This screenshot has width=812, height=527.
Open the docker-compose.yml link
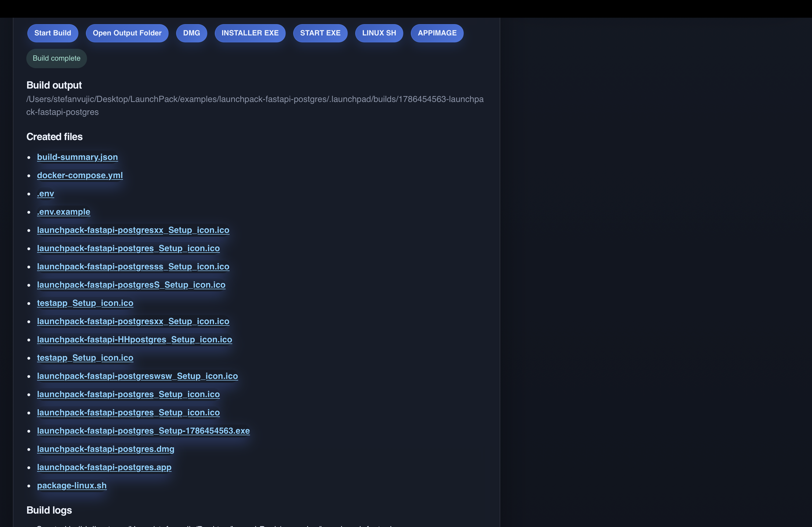tap(80, 175)
